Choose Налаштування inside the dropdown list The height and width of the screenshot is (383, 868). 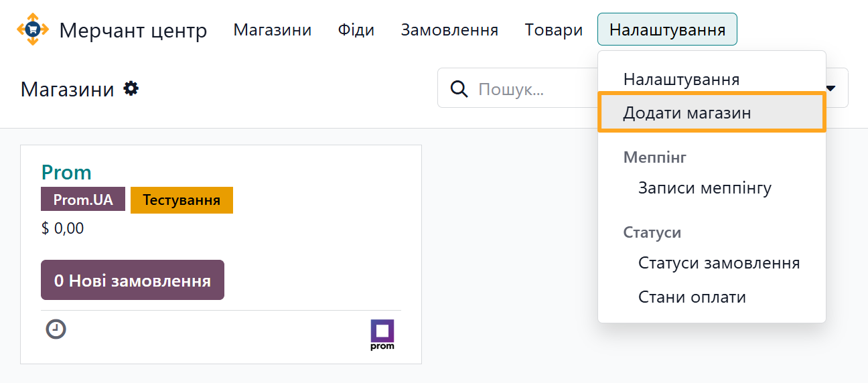[681, 80]
